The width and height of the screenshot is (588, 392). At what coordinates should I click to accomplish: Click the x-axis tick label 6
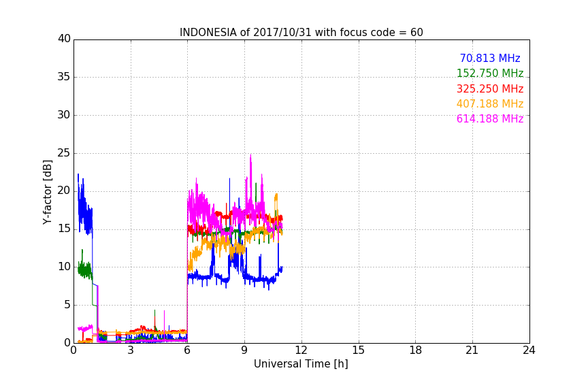187,350
